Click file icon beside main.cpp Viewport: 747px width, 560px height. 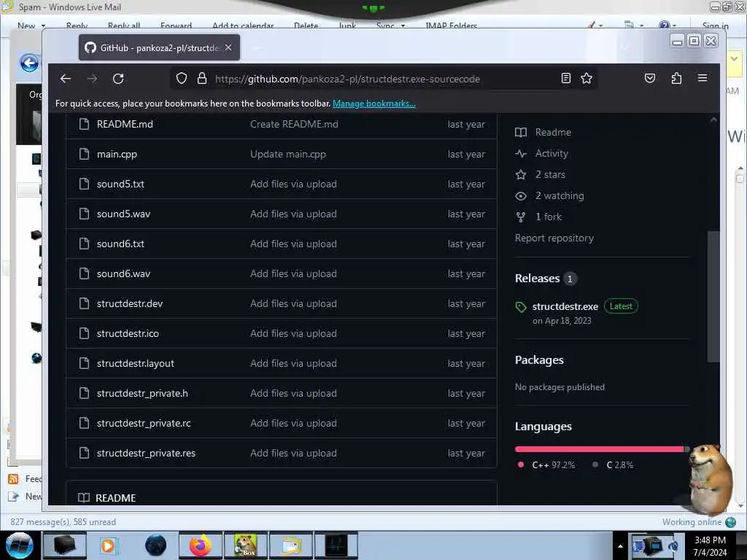(x=85, y=154)
